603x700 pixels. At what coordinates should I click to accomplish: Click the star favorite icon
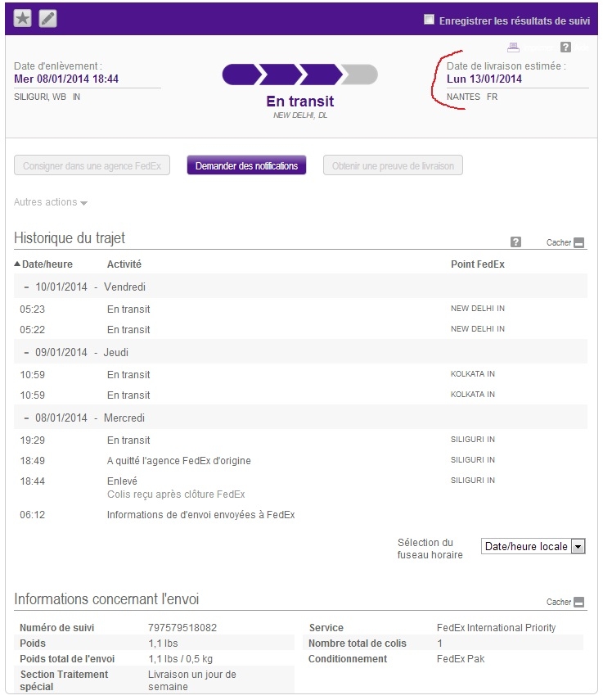tap(22, 18)
